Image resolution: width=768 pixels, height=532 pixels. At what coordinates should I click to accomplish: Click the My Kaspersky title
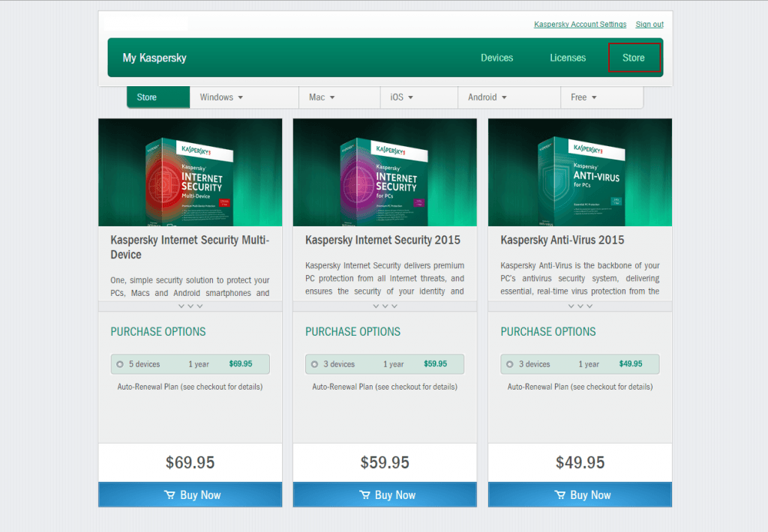[154, 58]
